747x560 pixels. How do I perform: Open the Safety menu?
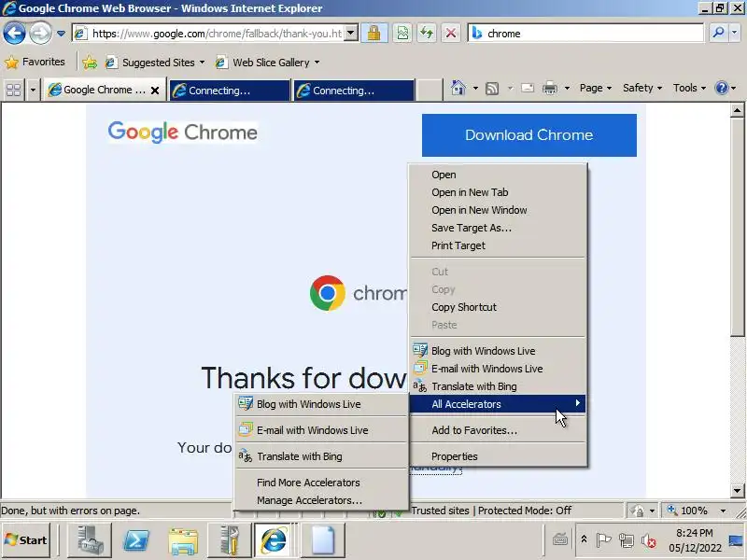(642, 88)
